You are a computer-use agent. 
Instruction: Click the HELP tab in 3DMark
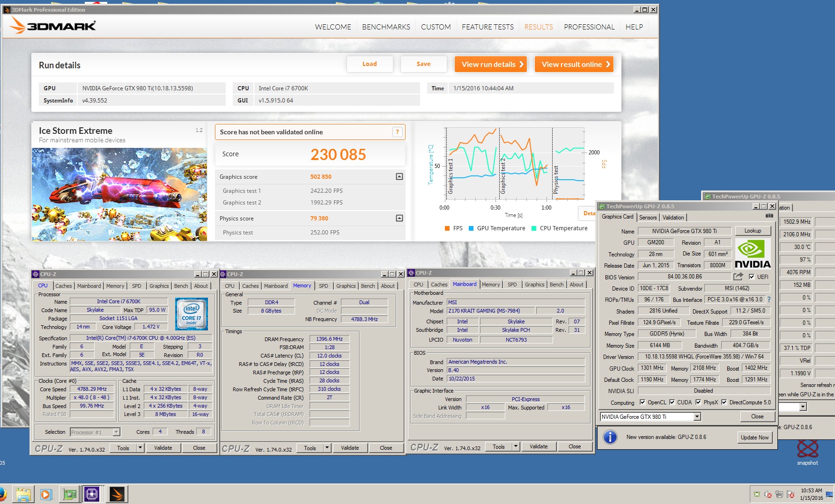[634, 27]
